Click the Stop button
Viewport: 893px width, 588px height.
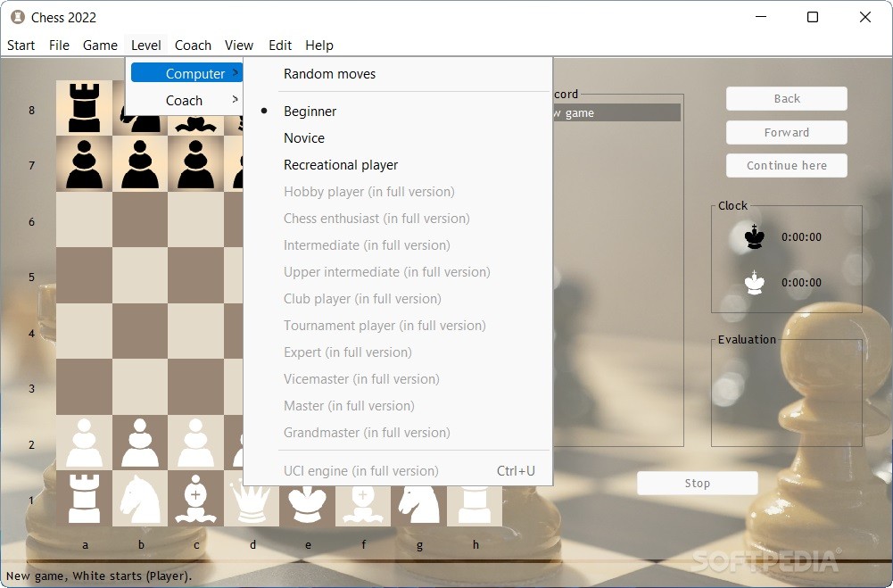click(x=697, y=484)
